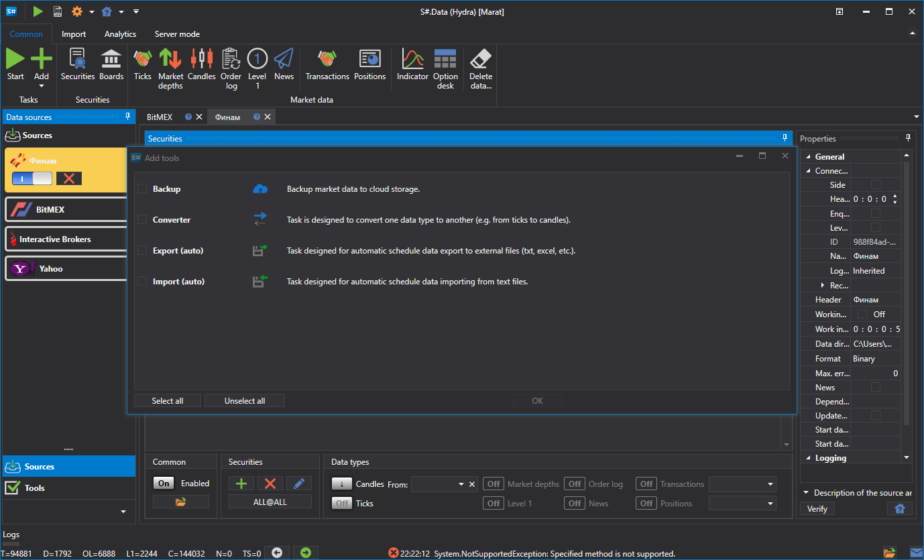
Task: Open the Tools section in sidebar
Action: pos(68,488)
